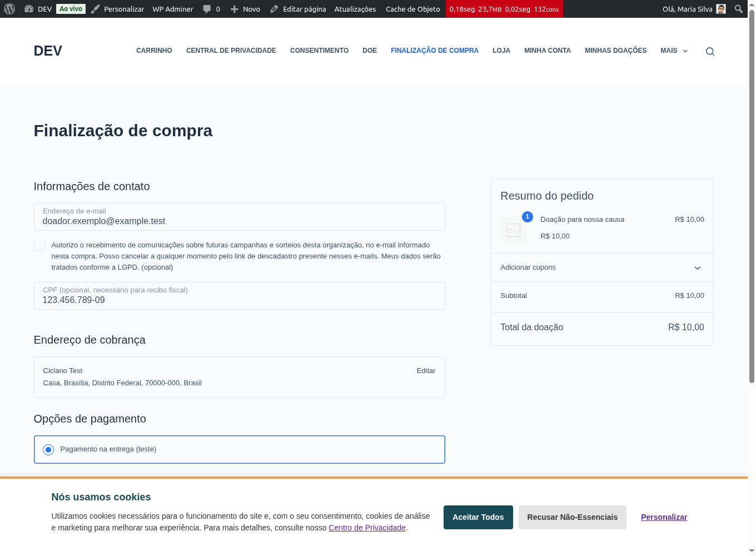Expand the MAIS navigation dropdown
This screenshot has width=756, height=556.
click(x=674, y=51)
